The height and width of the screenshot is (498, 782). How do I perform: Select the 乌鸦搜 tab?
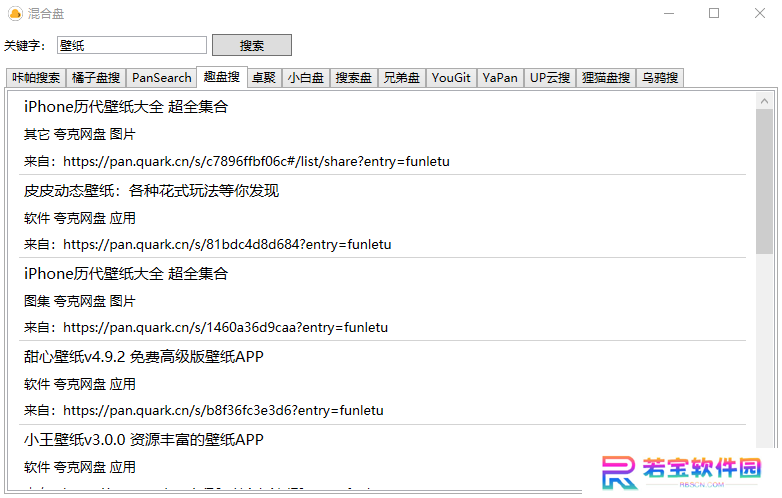pos(660,78)
